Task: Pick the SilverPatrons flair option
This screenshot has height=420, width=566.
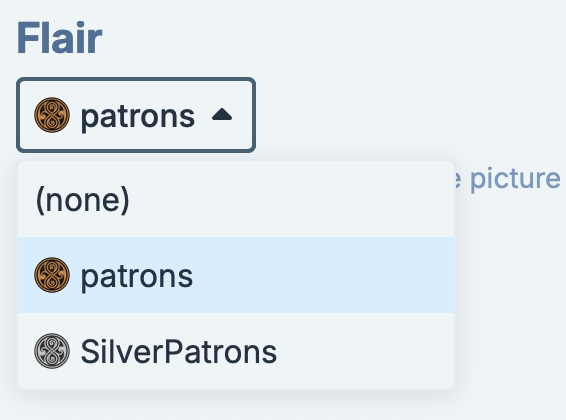Action: pyautogui.click(x=236, y=351)
